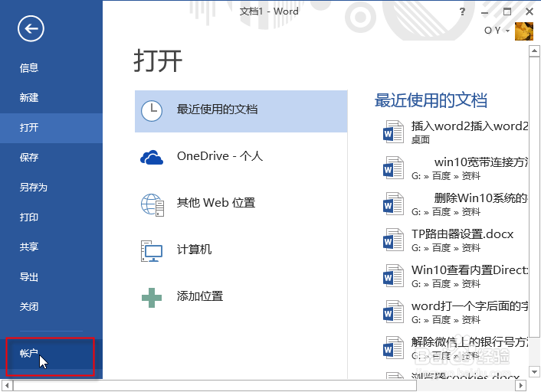Click Word file icon beside 删除Win10系统
Image resolution: width=541 pixels, height=392 pixels.
tap(393, 204)
